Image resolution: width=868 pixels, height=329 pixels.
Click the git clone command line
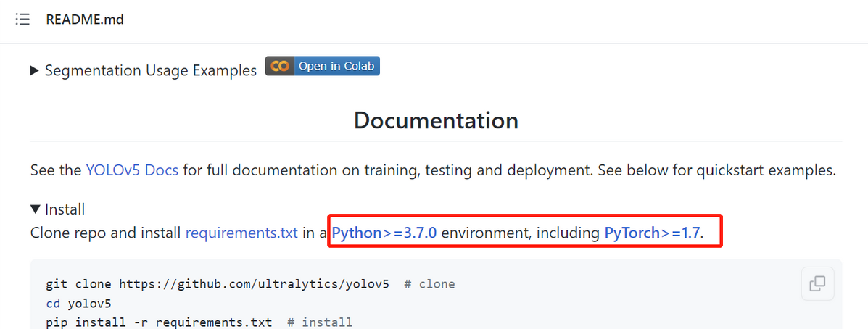(250, 285)
